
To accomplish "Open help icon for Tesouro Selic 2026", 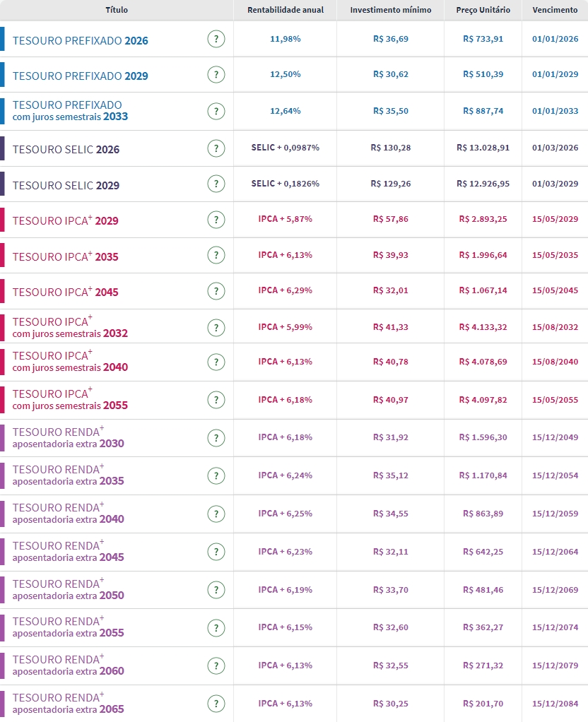I will click(216, 148).
